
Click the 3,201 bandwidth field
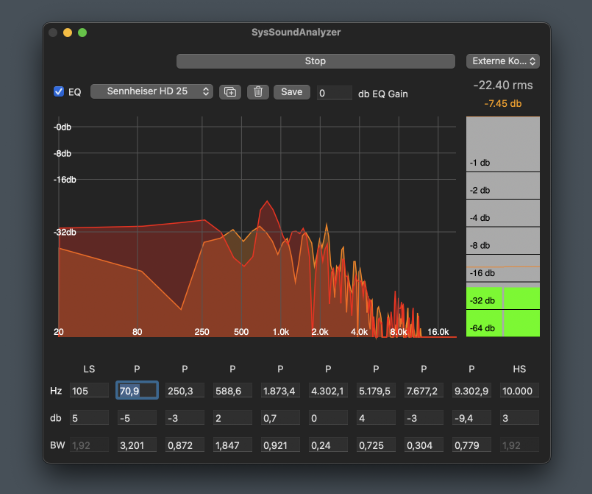tap(137, 445)
